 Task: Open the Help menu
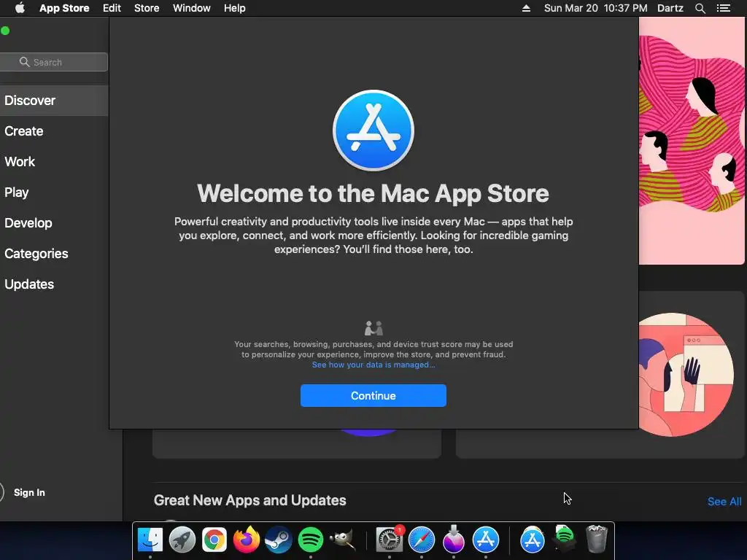tap(235, 8)
